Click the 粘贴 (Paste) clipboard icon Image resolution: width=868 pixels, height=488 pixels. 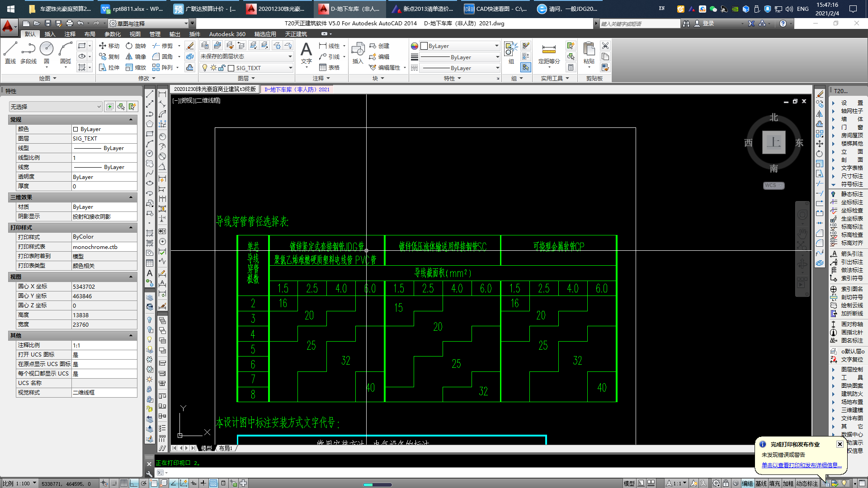[x=589, y=52]
